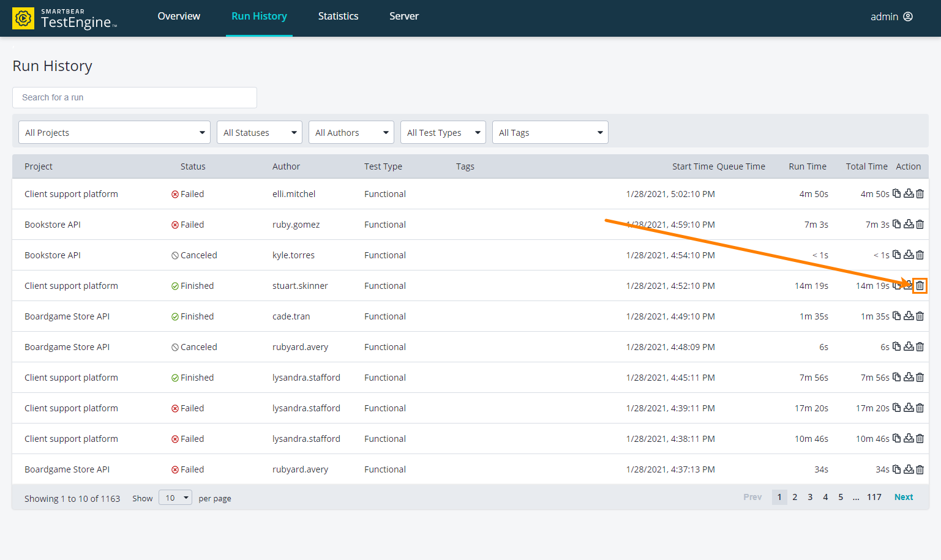The image size is (941, 560).
Task: Click the SmartBear TestEngine gear logo
Action: (x=23, y=17)
